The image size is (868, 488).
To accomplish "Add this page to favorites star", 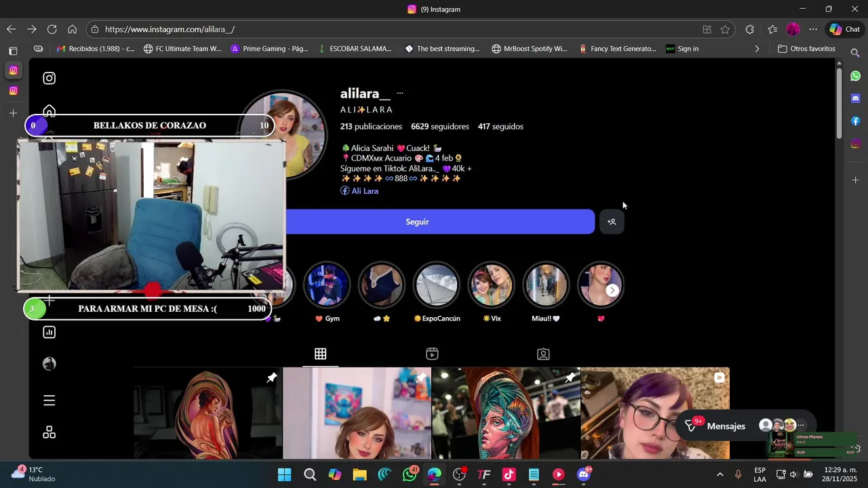I will [x=725, y=29].
